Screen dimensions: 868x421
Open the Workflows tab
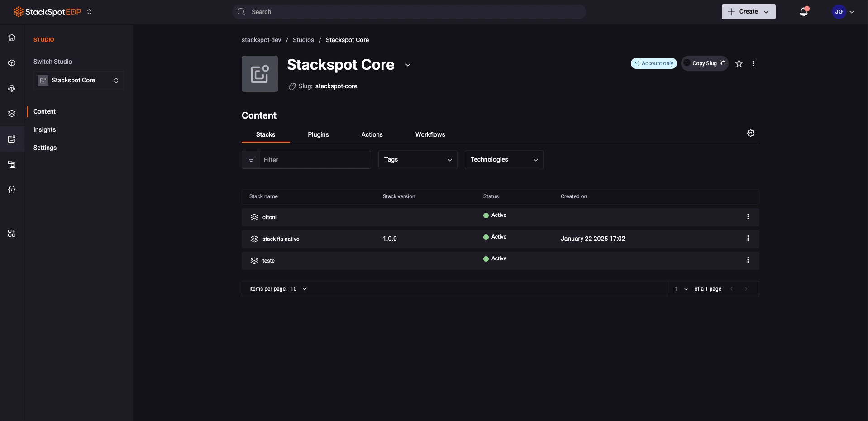pos(430,134)
